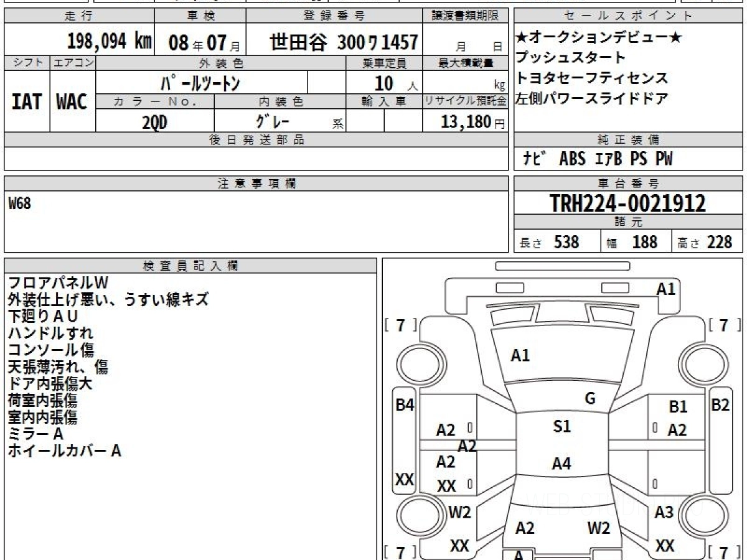Image resolution: width=747 pixels, height=560 pixels.
Task: Click the inspector note 下廻りAU
Action: 43,316
